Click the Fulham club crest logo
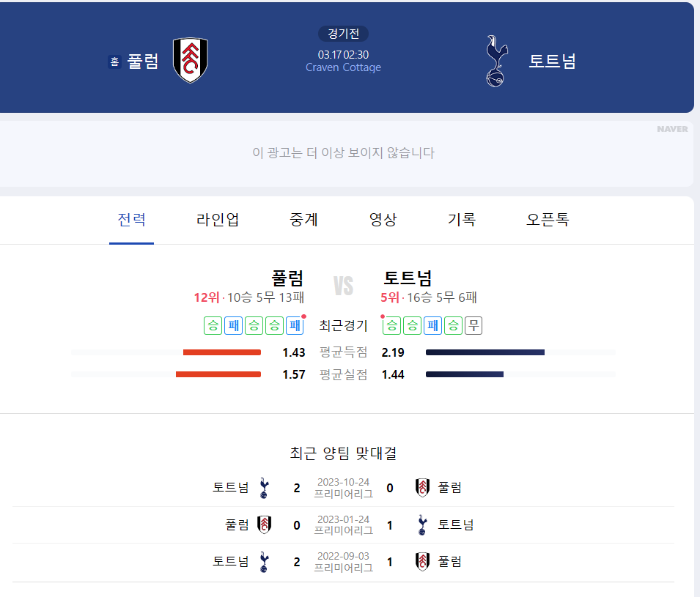The height and width of the screenshot is (597, 700). click(x=190, y=60)
